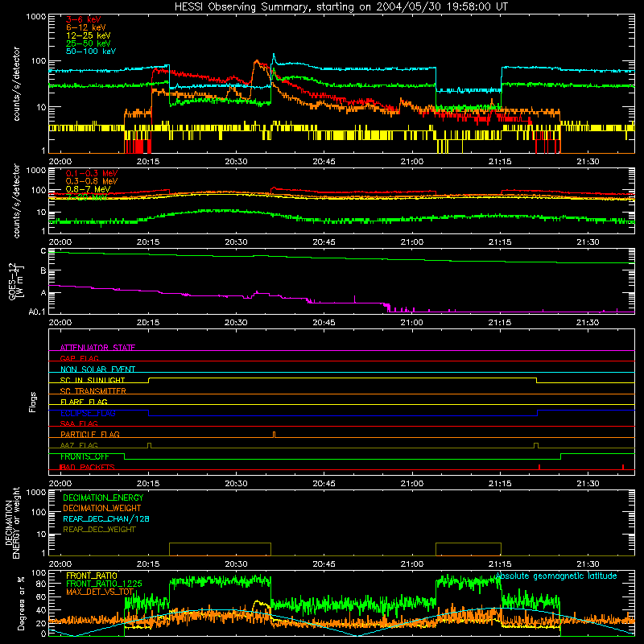This screenshot has width=644, height=644.
Task: Click the PARTICLE_FLAG spike after 20:30
Action: pyautogui.click(x=274, y=435)
